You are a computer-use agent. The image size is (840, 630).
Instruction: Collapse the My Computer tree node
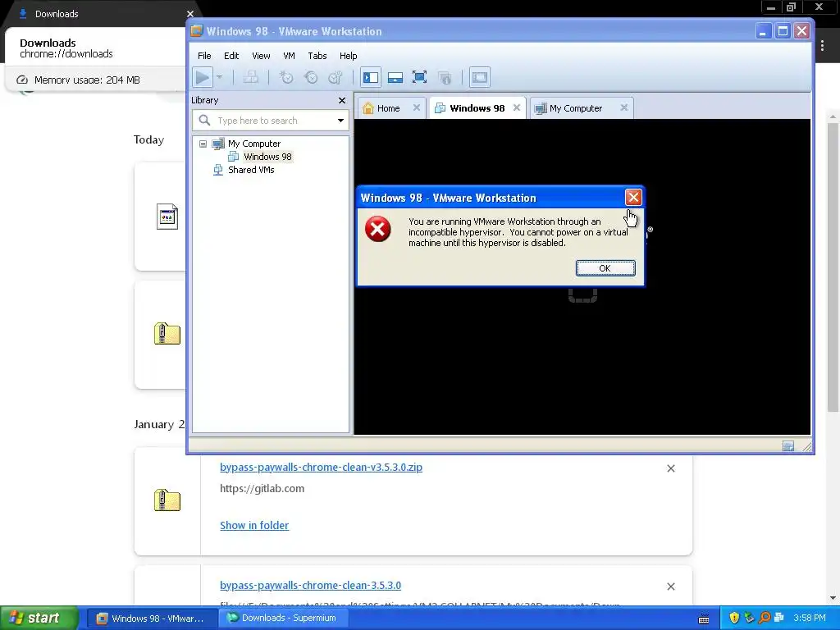[203, 144]
